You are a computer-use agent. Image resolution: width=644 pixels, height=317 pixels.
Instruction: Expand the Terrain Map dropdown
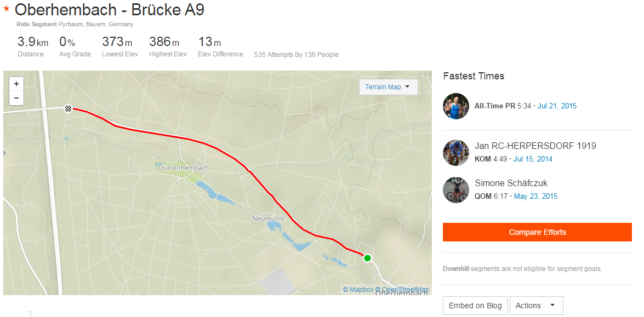[x=388, y=87]
